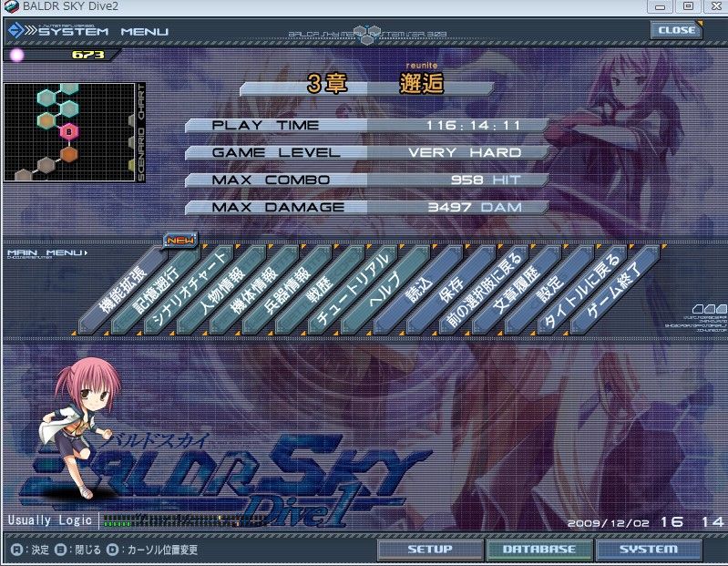The height and width of the screenshot is (566, 728).
Task: Open 兵器情報 weapon info
Action: (x=286, y=290)
